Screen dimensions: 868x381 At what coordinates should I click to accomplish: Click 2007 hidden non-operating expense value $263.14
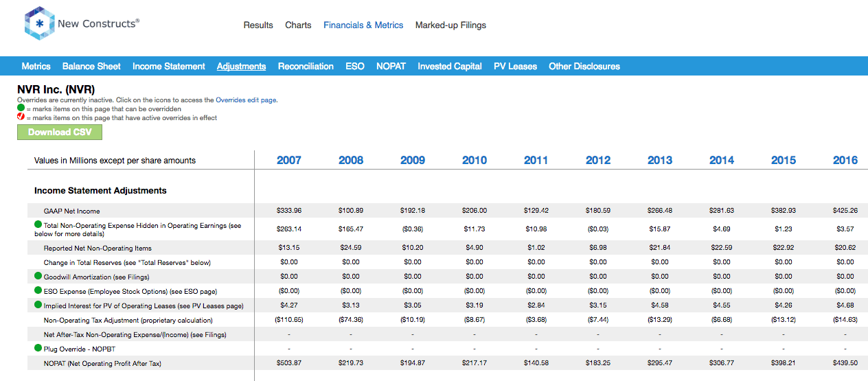tap(289, 227)
